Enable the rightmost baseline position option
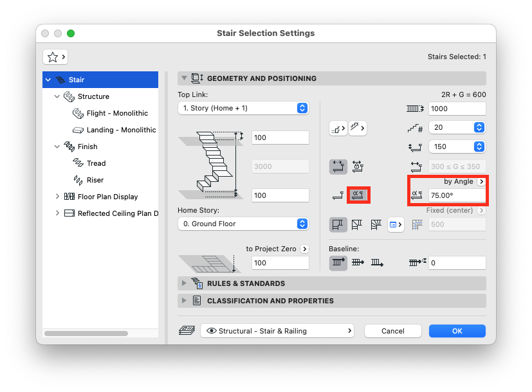This screenshot has width=532, height=392. (x=376, y=263)
